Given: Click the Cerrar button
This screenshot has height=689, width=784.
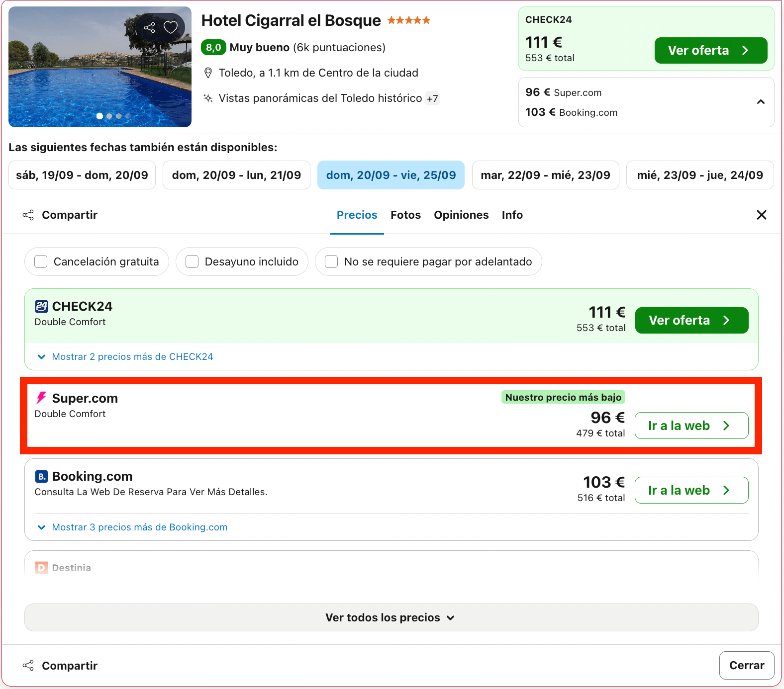Looking at the screenshot, I should tap(747, 665).
